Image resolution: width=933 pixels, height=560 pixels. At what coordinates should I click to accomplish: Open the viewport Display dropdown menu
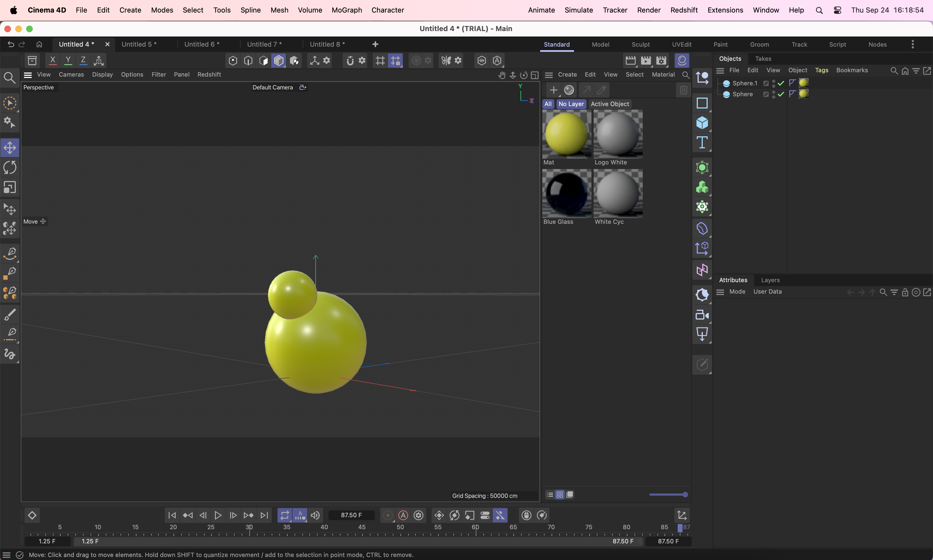pos(102,74)
